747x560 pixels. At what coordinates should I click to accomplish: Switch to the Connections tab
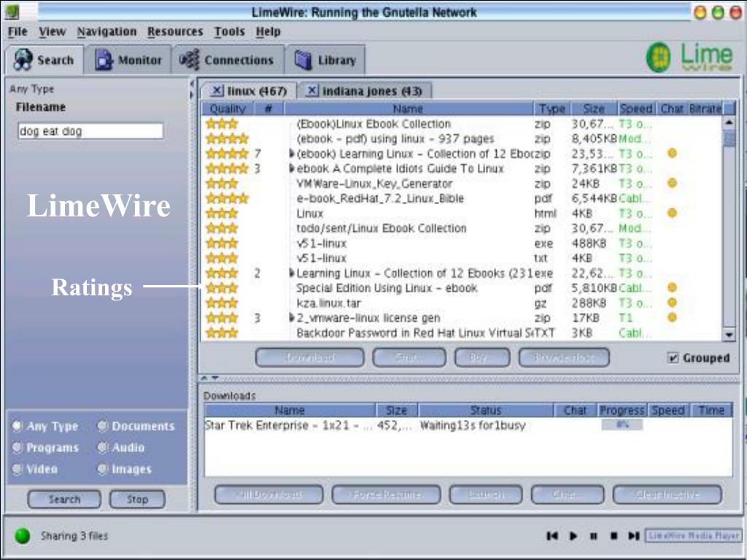coord(228,60)
